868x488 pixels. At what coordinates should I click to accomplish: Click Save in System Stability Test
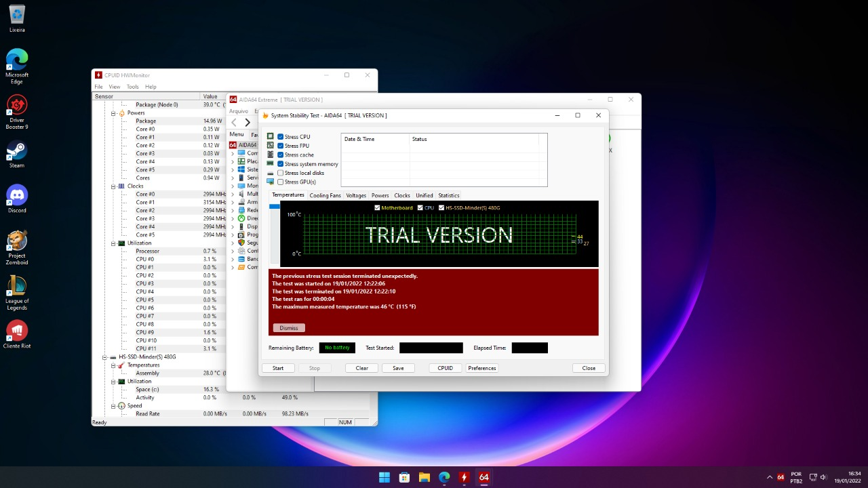398,368
